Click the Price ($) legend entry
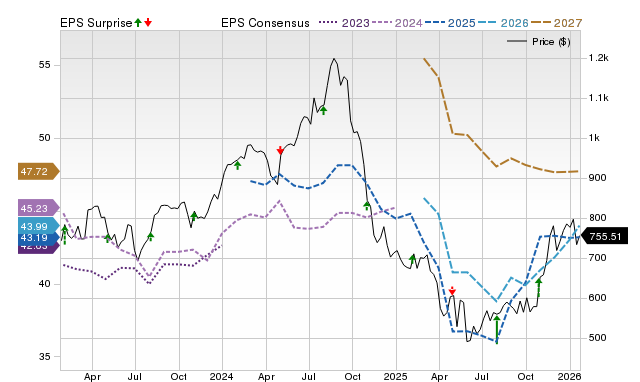Screen dimensions: 640x382 [538, 42]
